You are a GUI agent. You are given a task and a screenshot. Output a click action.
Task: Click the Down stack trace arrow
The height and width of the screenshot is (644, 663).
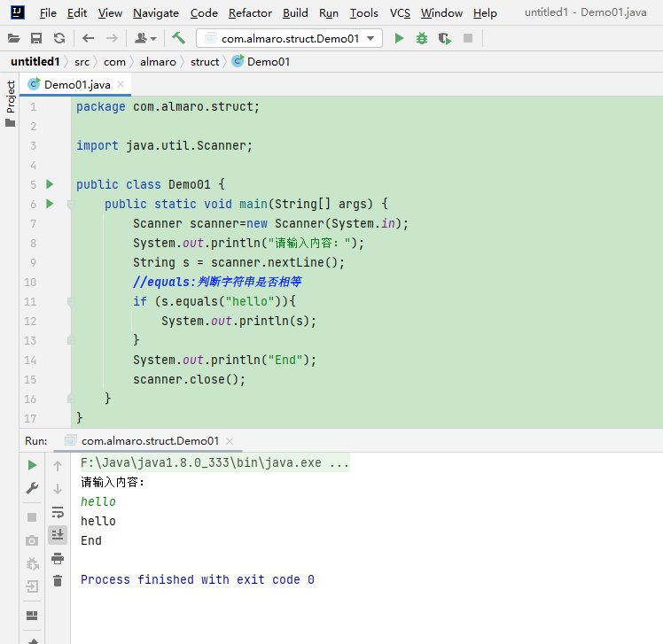[58, 489]
